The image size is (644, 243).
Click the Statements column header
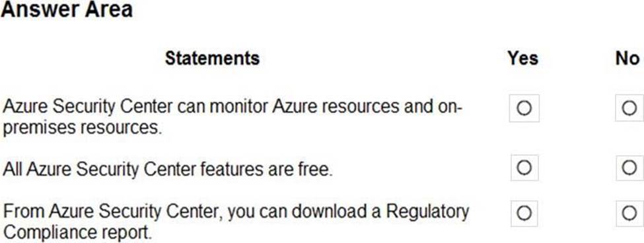[x=212, y=58]
